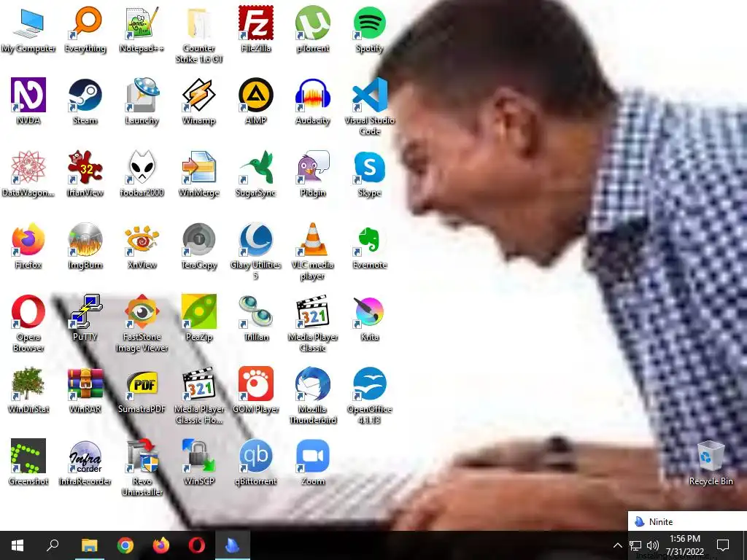Select the Recycle Bin icon

[x=711, y=462]
